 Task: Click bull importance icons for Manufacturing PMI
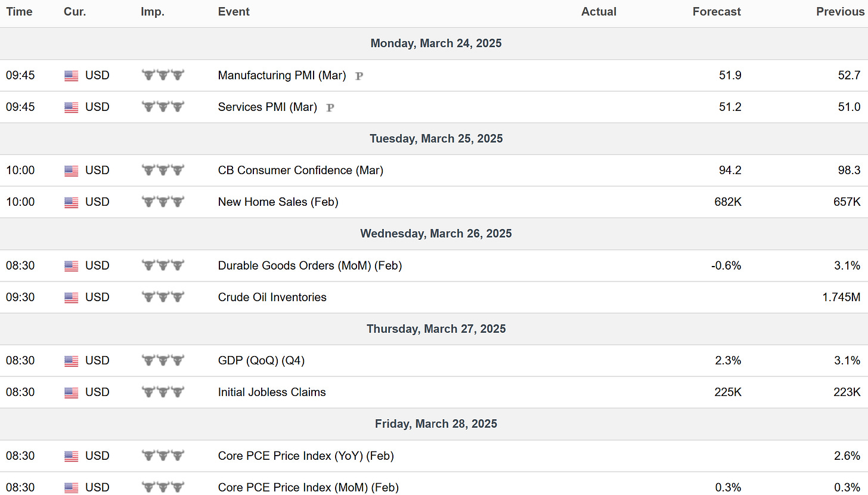163,75
